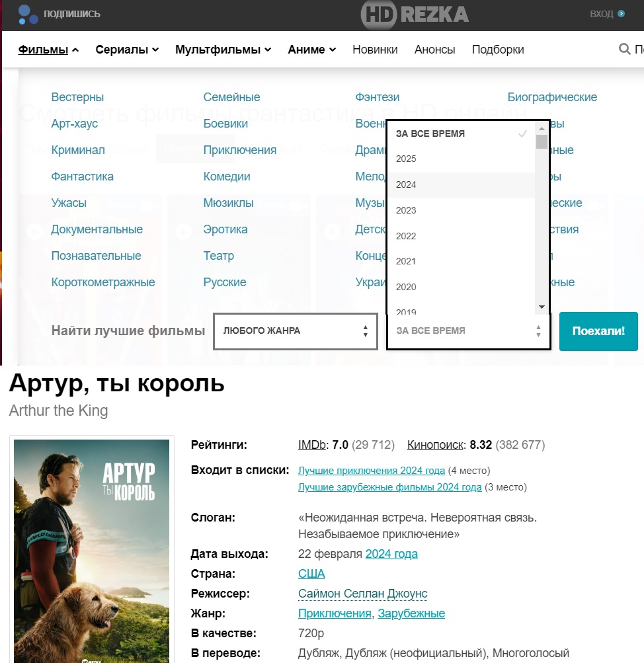Choose 2022 in the year list

point(462,236)
